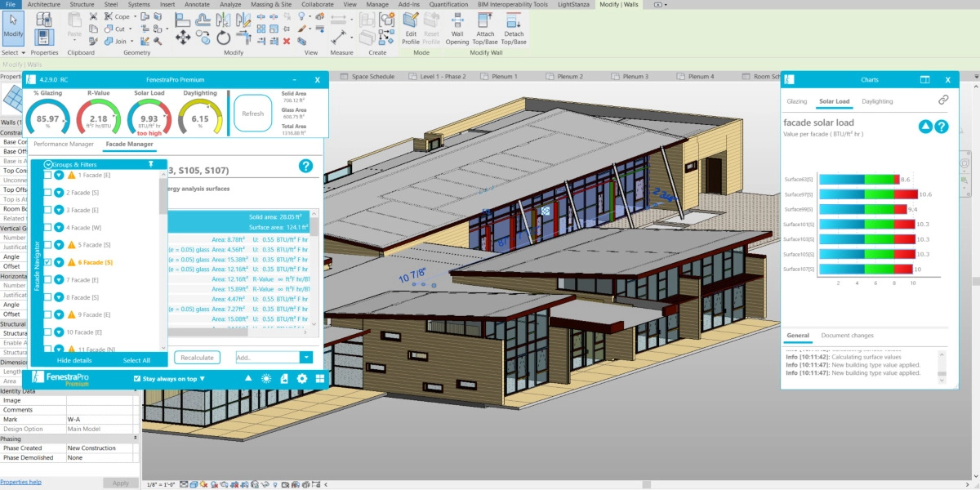
Task: Click the Charts window restore icon
Action: [x=925, y=80]
